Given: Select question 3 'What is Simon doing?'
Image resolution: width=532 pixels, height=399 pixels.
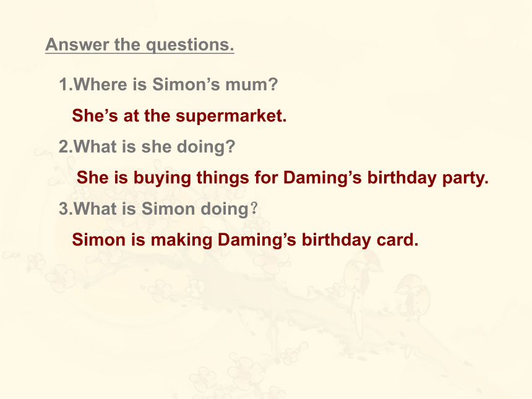Looking at the screenshot, I should (x=158, y=208).
